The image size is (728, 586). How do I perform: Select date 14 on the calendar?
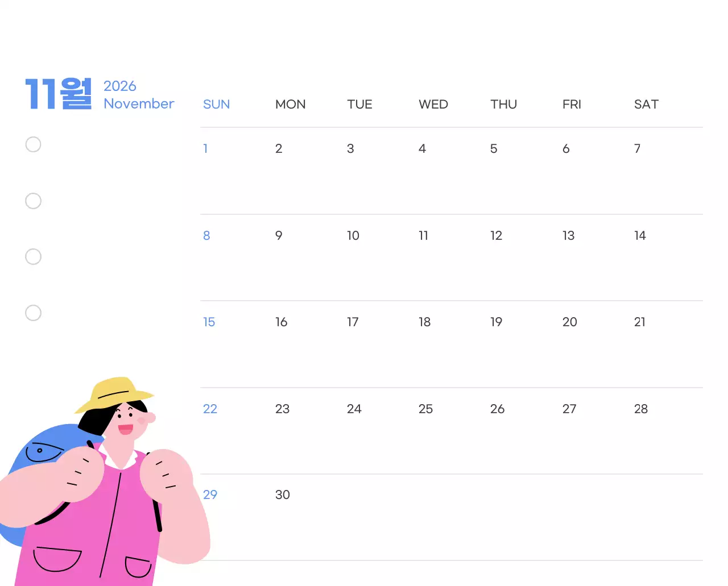click(640, 236)
